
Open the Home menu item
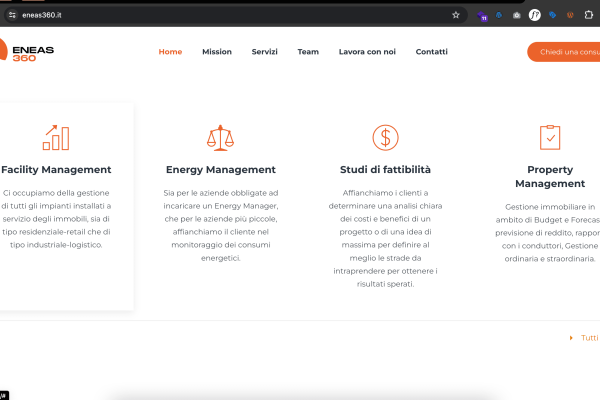pos(170,52)
